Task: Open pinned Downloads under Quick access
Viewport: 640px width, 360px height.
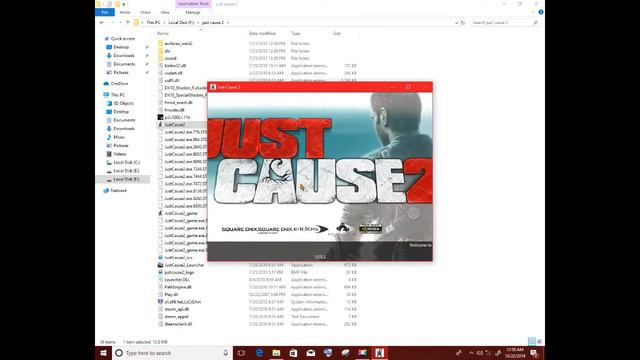Action: coord(124,56)
